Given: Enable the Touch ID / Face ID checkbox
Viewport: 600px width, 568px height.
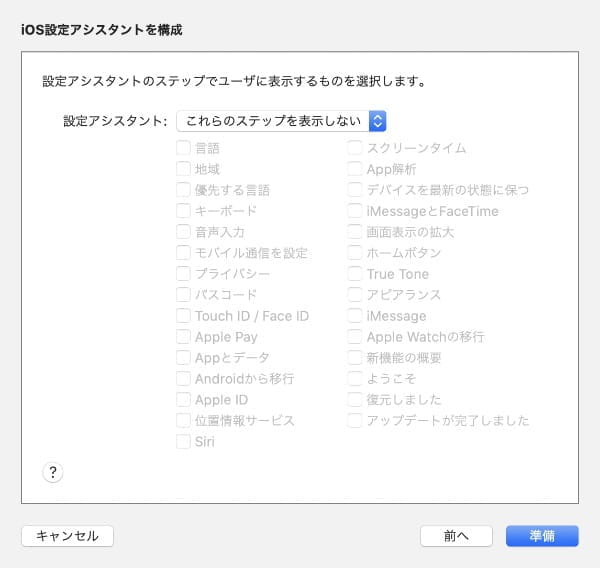Looking at the screenshot, I should click(183, 316).
